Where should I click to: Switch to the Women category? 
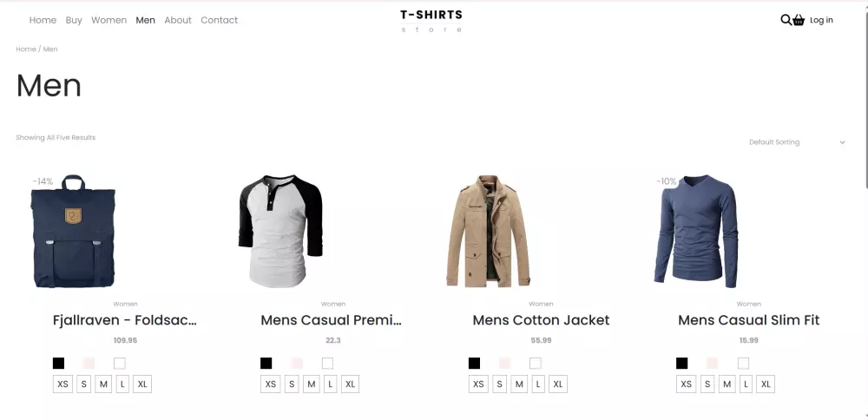(x=108, y=20)
